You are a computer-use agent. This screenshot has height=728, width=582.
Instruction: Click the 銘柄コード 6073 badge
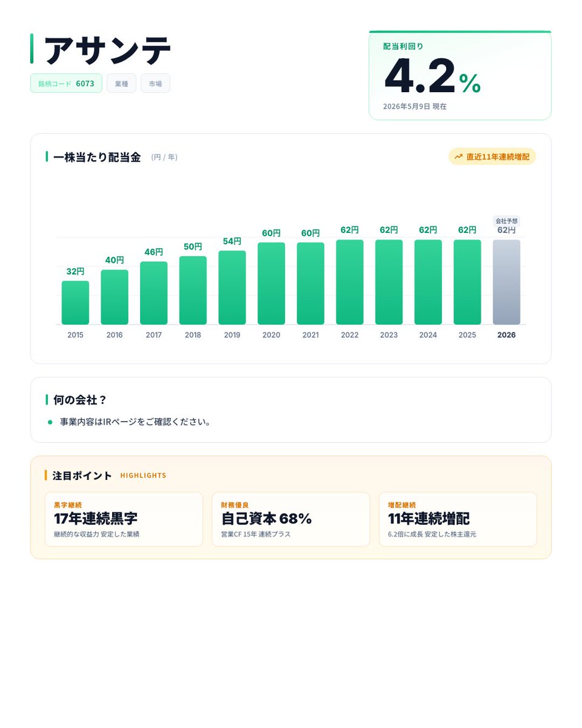pyautogui.click(x=66, y=83)
